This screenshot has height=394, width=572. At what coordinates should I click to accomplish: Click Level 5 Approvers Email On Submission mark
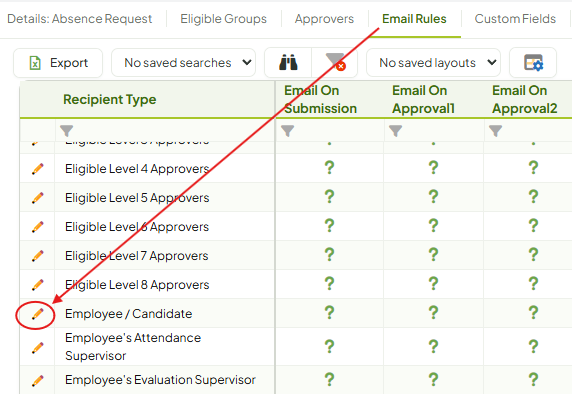pyautogui.click(x=329, y=197)
